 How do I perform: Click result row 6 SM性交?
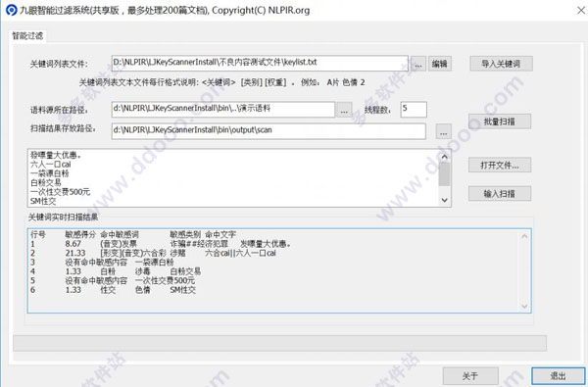coord(113,289)
